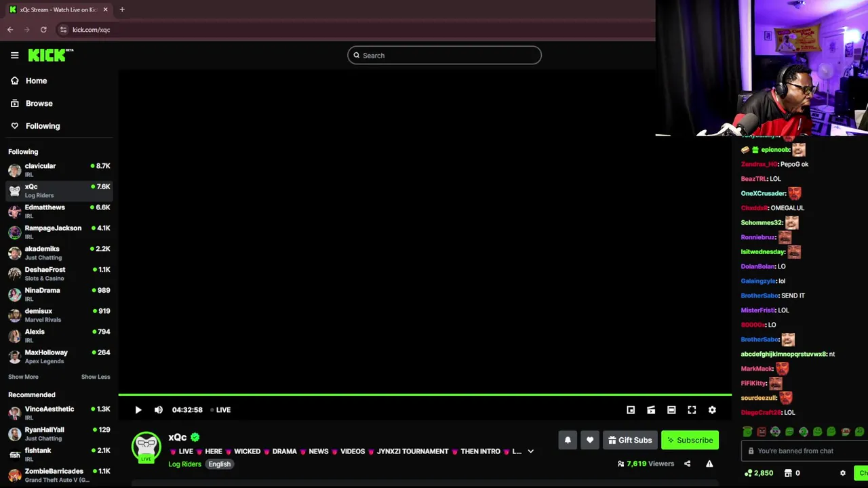
Task: Click the Gift Subs button
Action: [630, 441]
